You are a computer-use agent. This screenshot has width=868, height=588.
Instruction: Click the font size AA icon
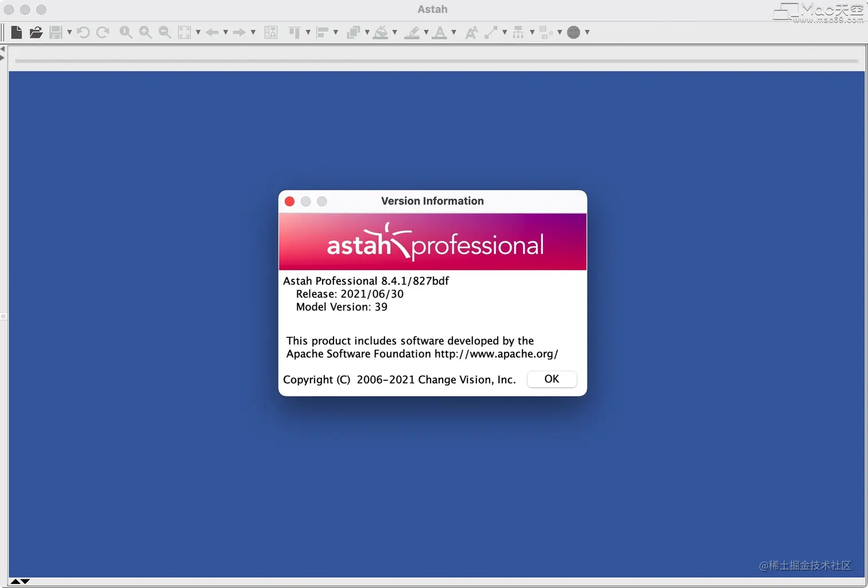(471, 33)
